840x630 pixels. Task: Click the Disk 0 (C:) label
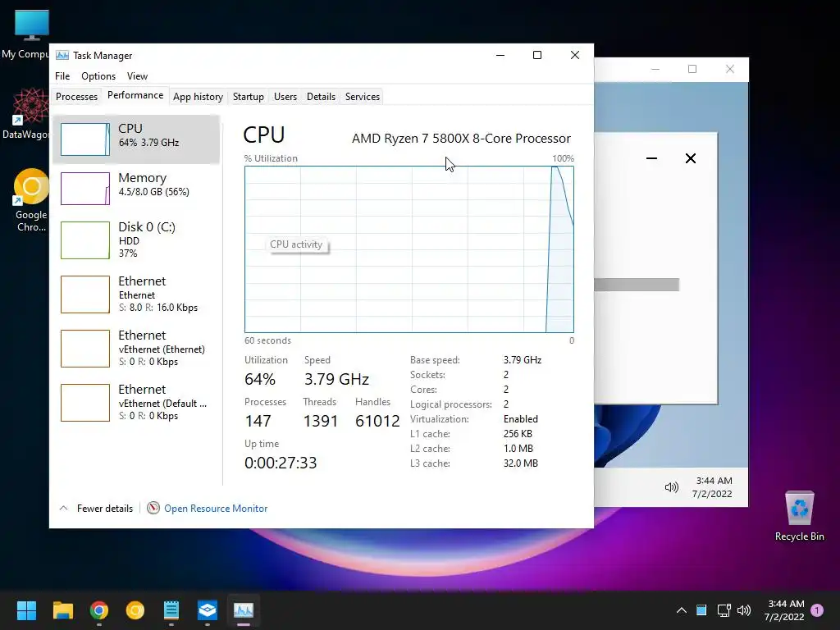pos(147,227)
